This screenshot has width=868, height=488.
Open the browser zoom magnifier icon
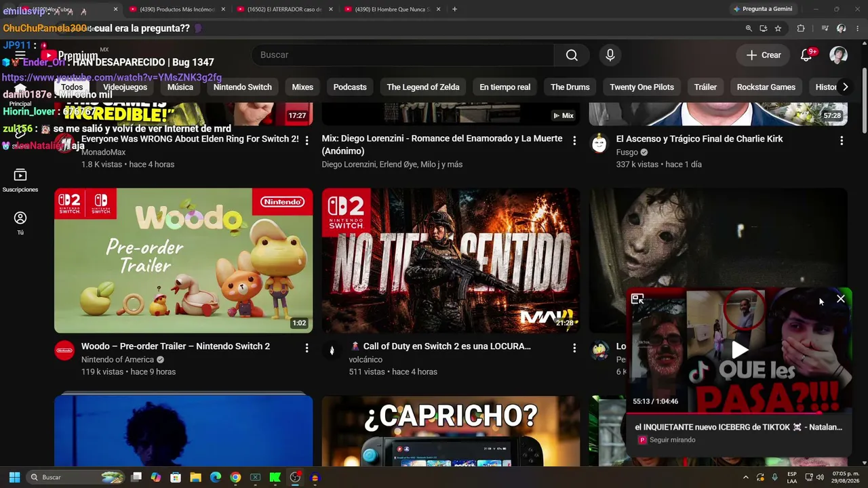click(x=749, y=28)
